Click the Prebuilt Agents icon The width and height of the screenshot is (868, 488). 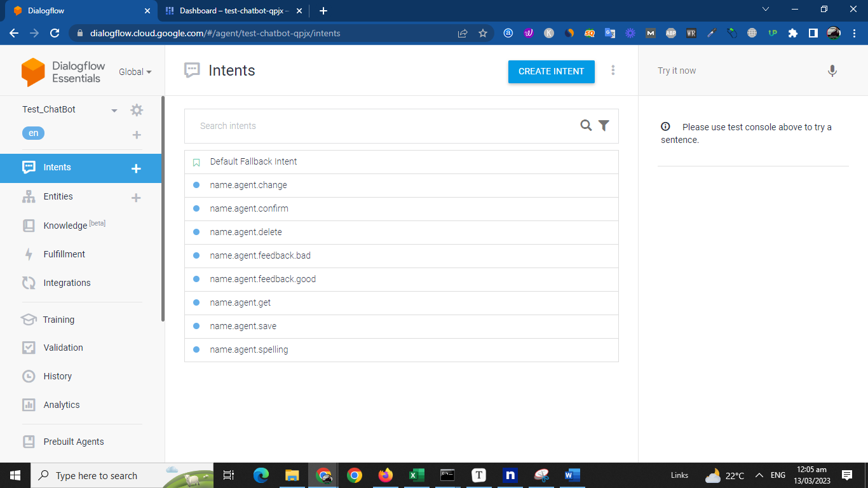coord(29,442)
